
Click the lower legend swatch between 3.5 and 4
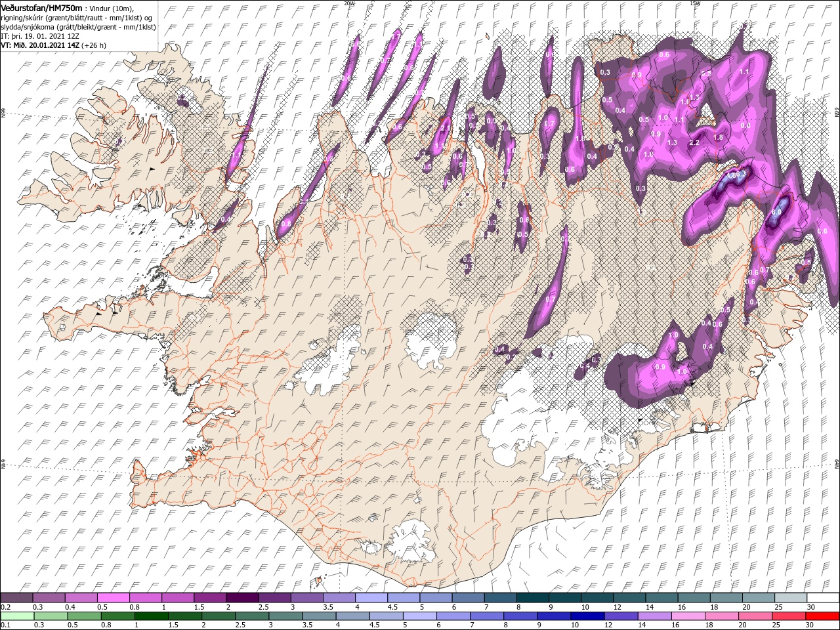[x=318, y=616]
